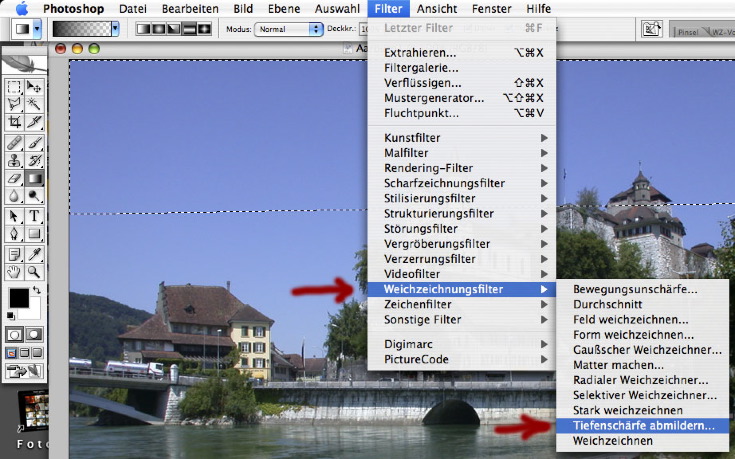Select the Rectangular Marquee tool
Viewport: 735px width, 459px height.
point(15,86)
